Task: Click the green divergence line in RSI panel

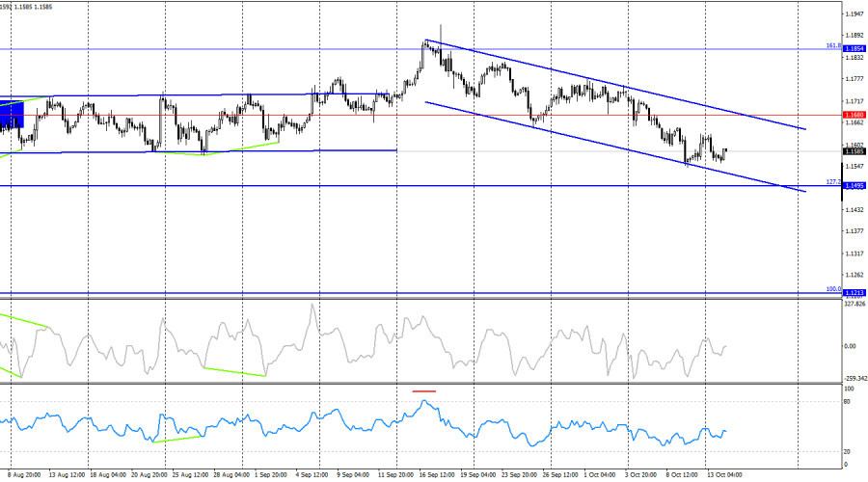Action: pyautogui.click(x=178, y=439)
